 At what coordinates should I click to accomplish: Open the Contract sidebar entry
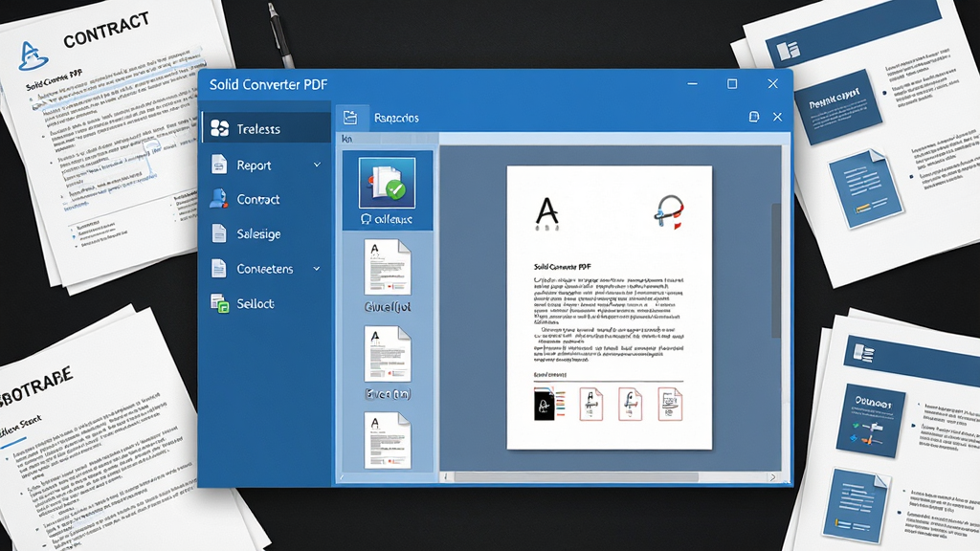(x=266, y=199)
